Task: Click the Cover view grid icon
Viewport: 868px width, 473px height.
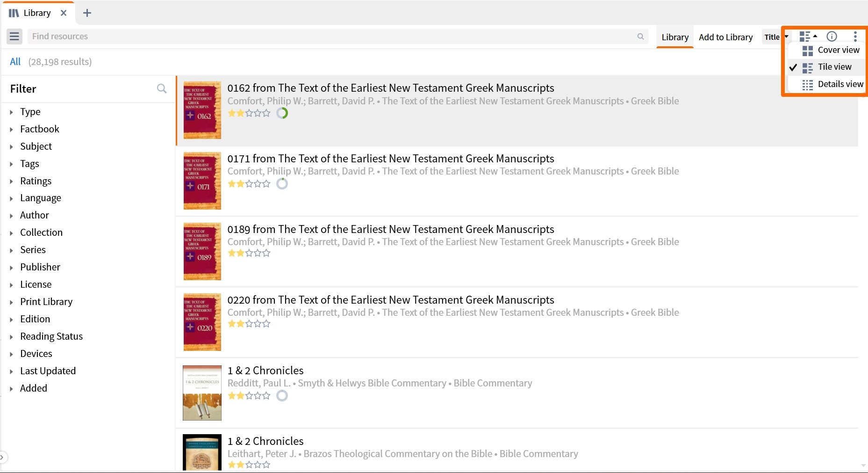Action: point(807,51)
